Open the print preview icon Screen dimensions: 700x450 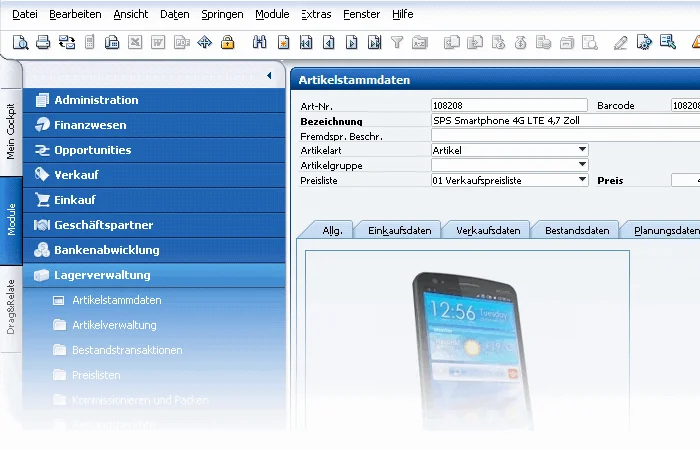[x=21, y=42]
